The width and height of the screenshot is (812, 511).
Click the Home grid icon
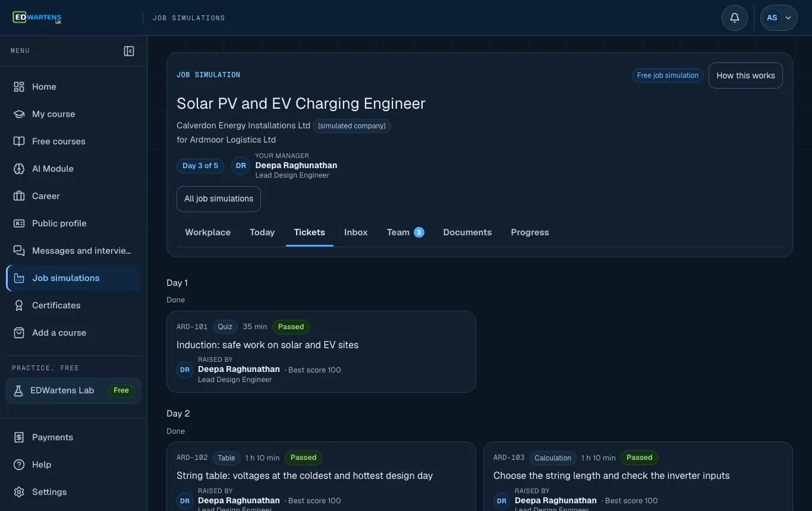[x=19, y=87]
